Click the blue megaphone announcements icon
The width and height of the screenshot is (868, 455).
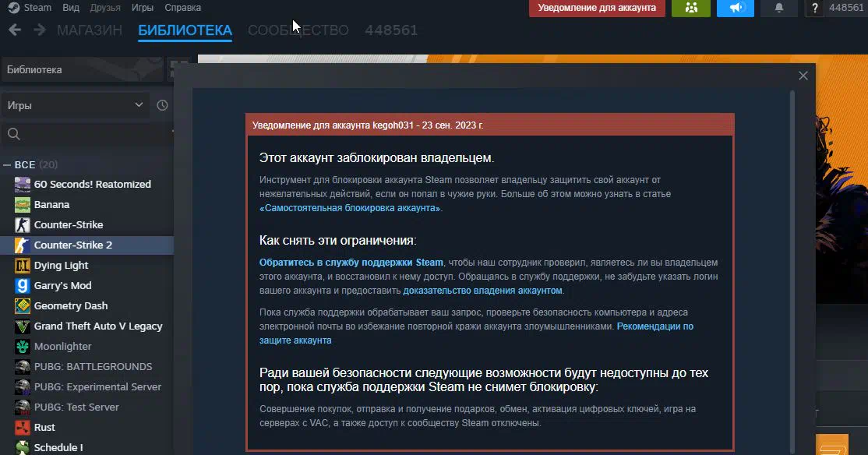pyautogui.click(x=735, y=9)
